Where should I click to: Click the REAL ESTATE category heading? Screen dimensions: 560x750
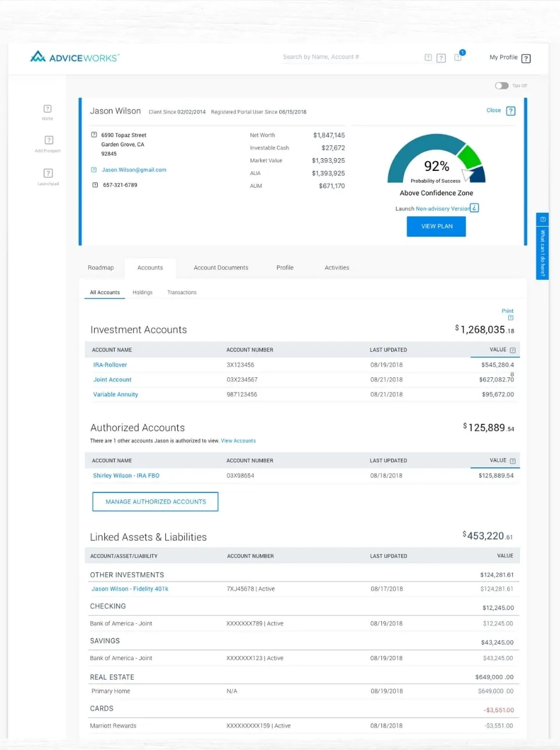pyautogui.click(x=112, y=677)
